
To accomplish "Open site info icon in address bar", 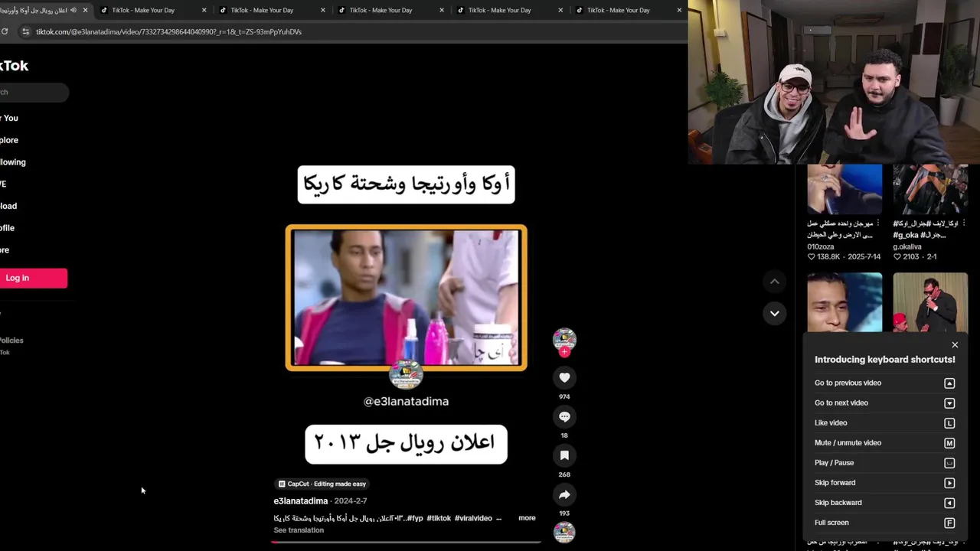I will pyautogui.click(x=25, y=31).
